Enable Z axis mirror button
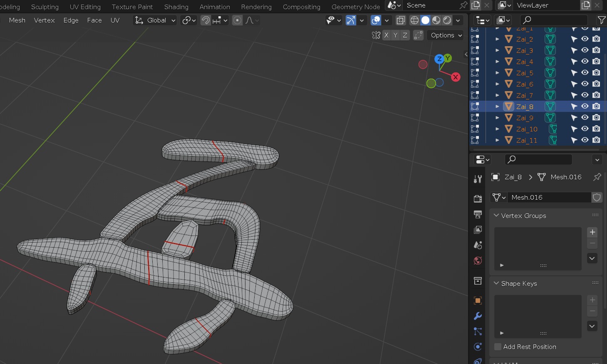Image resolution: width=607 pixels, height=364 pixels. [405, 35]
